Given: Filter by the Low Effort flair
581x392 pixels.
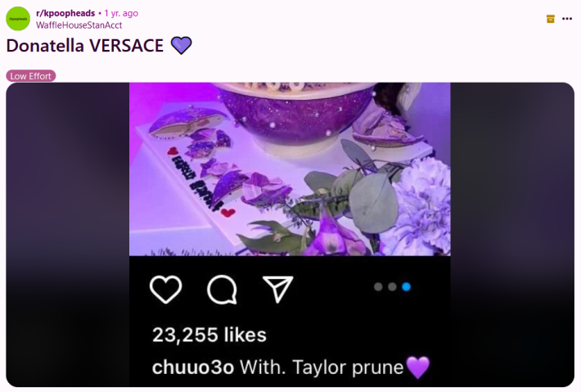Looking at the screenshot, I should (31, 76).
